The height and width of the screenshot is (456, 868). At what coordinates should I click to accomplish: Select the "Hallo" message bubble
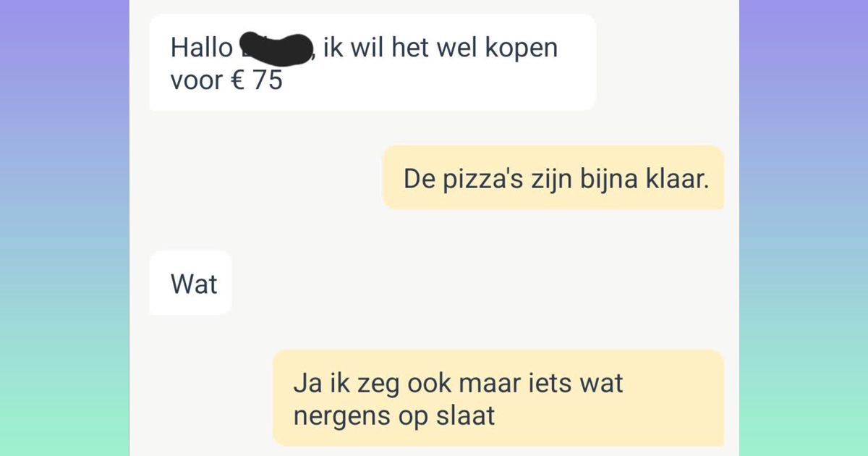tap(373, 62)
